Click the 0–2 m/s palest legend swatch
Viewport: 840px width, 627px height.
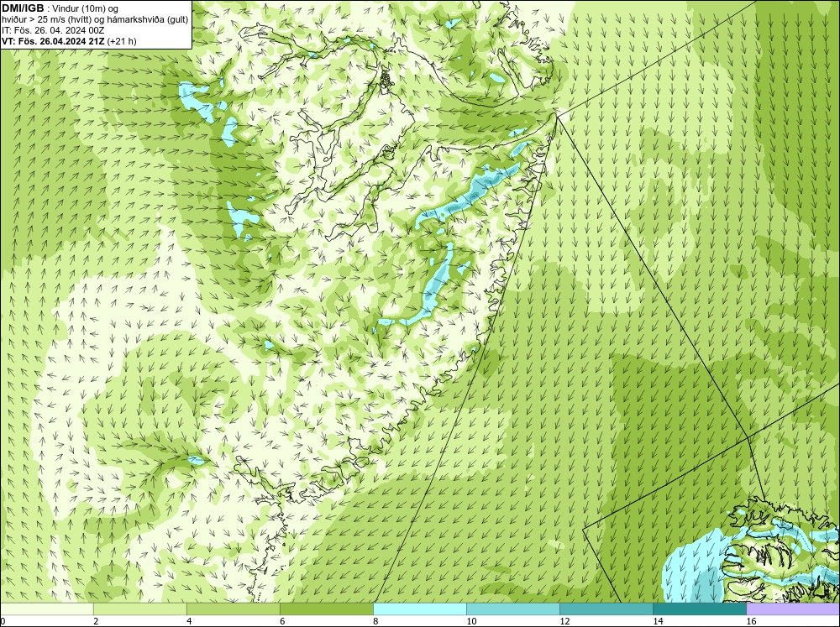click(x=46, y=609)
